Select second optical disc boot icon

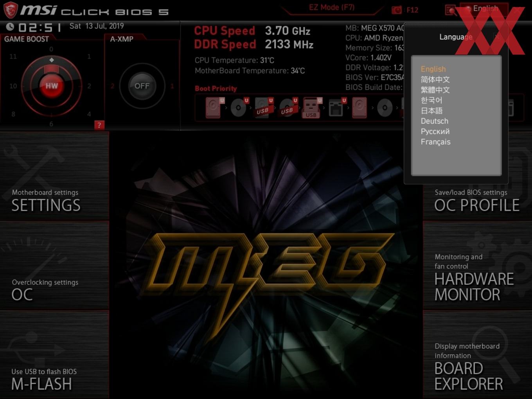point(385,108)
